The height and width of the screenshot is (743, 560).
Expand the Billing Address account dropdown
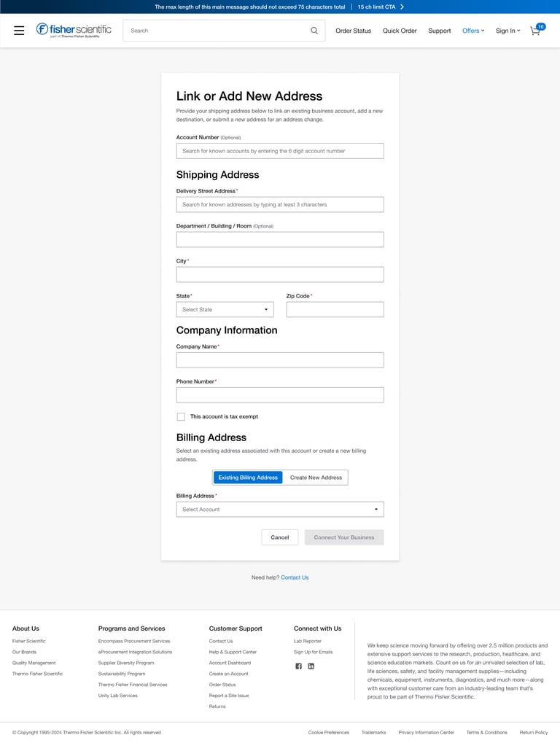coord(280,509)
